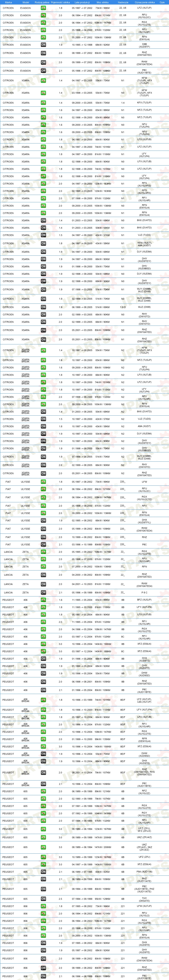Select production years 04.2001 -> 10.2003
Image resolution: width=169 pixels, height=980 pixels.
[x=82, y=584]
